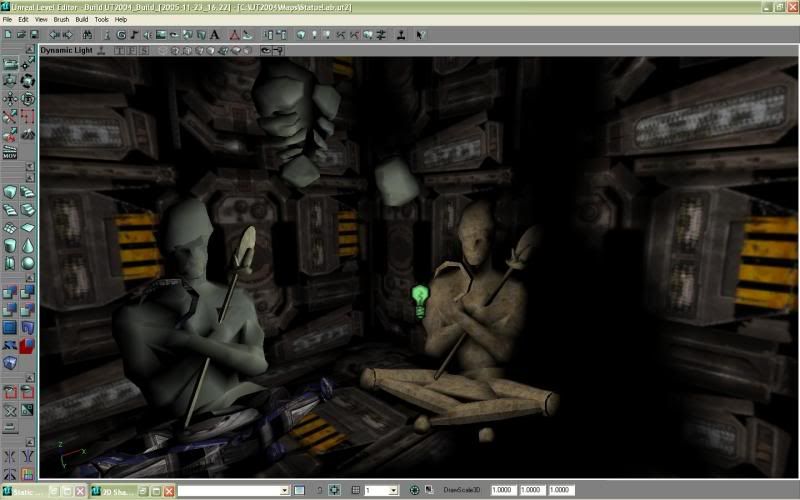This screenshot has height=500, width=800.
Task: Add antiportal red cube icon
Action: tap(28, 345)
